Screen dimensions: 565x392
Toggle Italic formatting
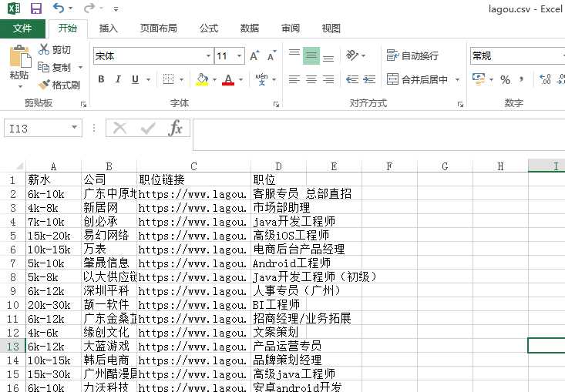(118, 79)
